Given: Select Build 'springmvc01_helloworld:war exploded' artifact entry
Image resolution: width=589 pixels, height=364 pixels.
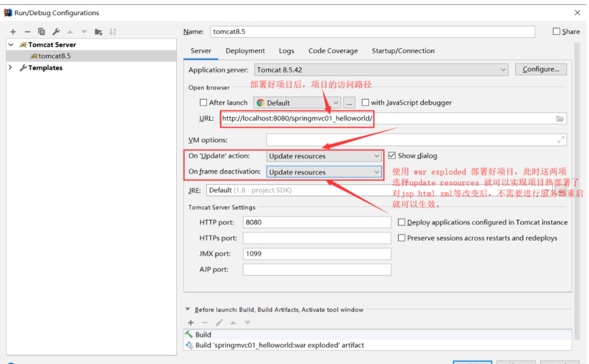Looking at the screenshot, I should 377,345.
